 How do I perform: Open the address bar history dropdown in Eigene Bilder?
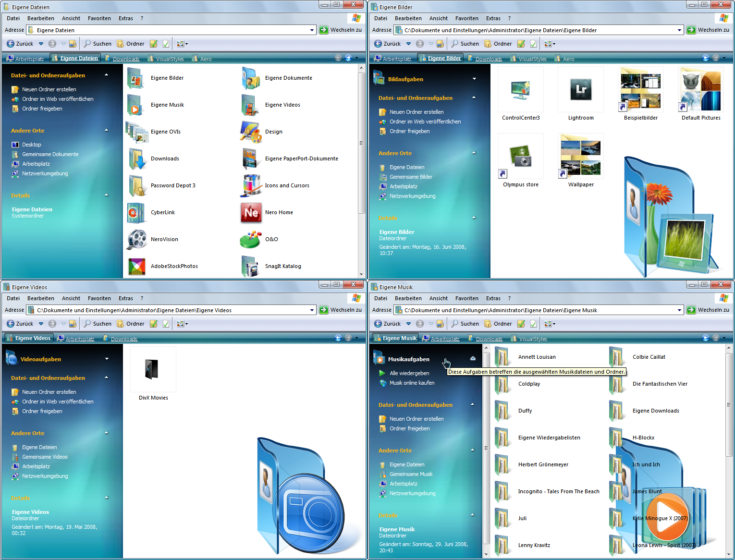pos(681,30)
